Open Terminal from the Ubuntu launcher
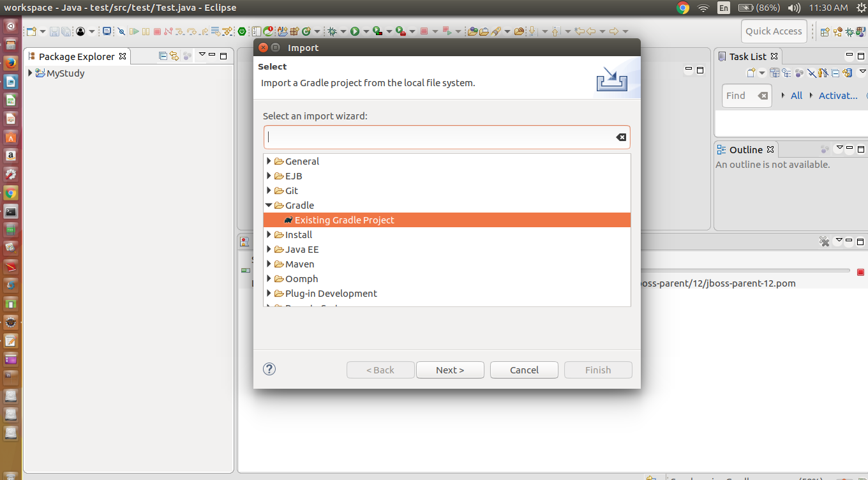The width and height of the screenshot is (868, 480). point(10,211)
